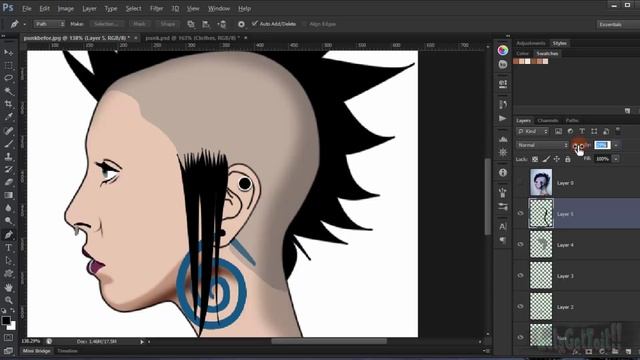Viewport: 640px width, 360px height.
Task: Switch to the Adjustments tab
Action: pos(531,43)
